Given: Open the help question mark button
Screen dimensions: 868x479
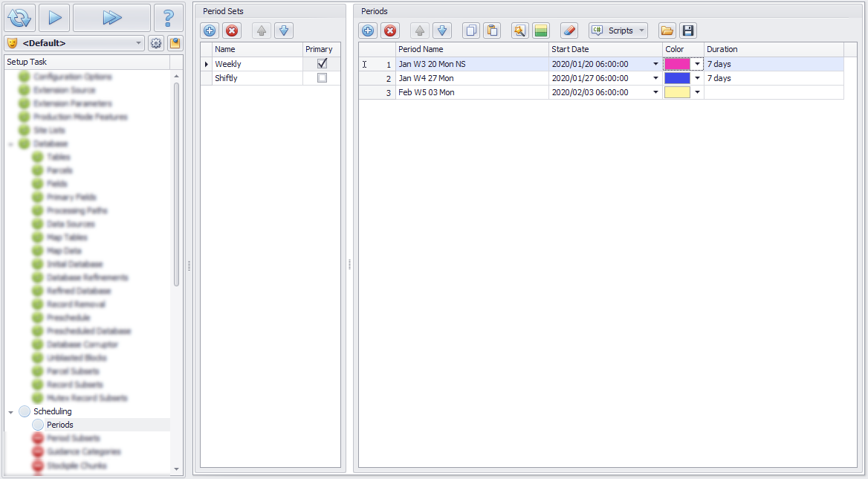Looking at the screenshot, I should tap(168, 18).
